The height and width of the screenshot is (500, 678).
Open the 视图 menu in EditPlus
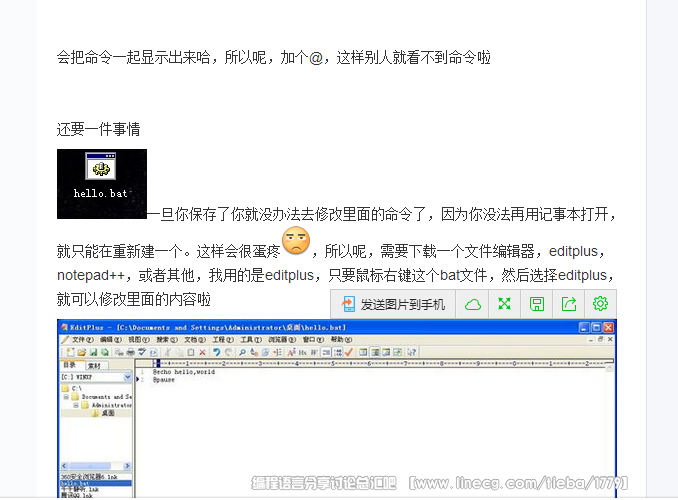(x=139, y=340)
